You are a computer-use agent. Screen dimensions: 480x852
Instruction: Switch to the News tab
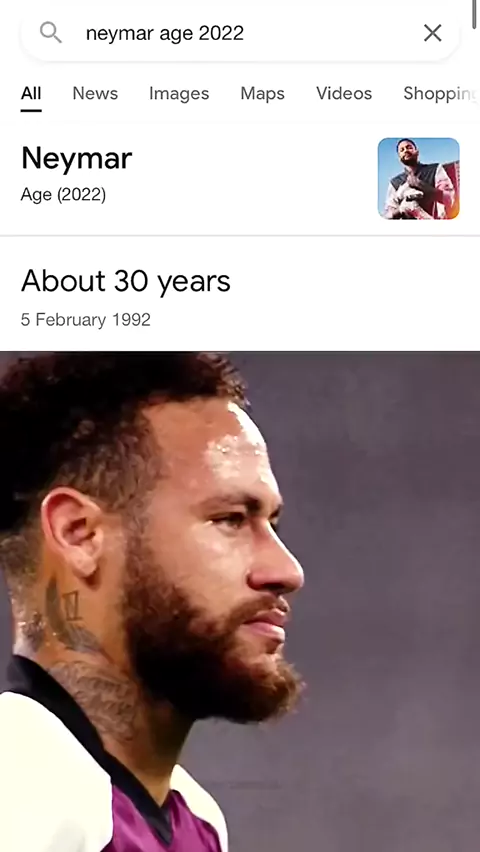coord(95,93)
